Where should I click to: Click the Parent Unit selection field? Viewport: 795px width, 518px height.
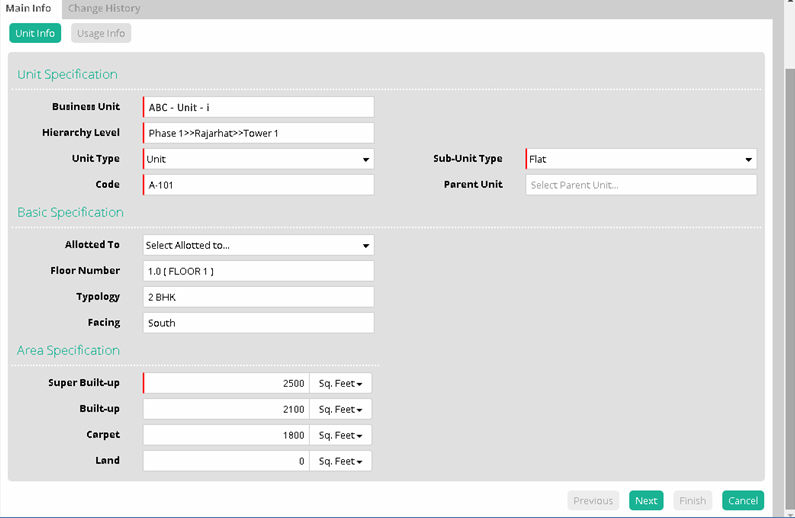tap(641, 185)
